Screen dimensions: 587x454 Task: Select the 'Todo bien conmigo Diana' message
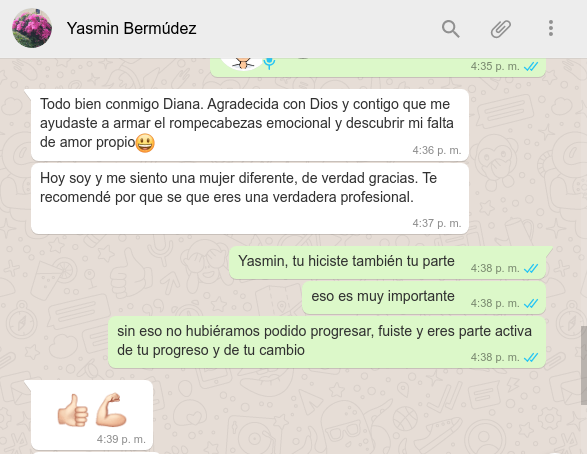(250, 125)
